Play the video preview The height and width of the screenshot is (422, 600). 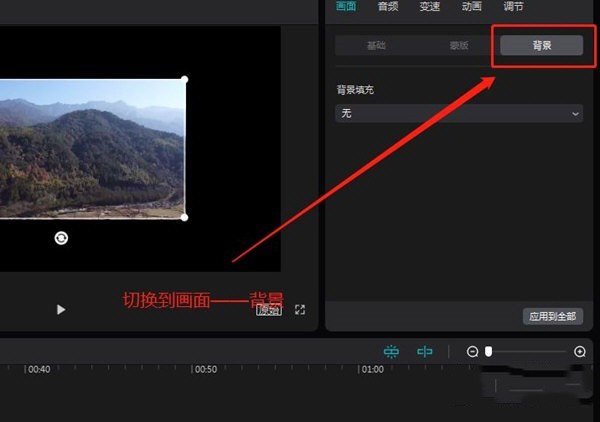pyautogui.click(x=61, y=310)
